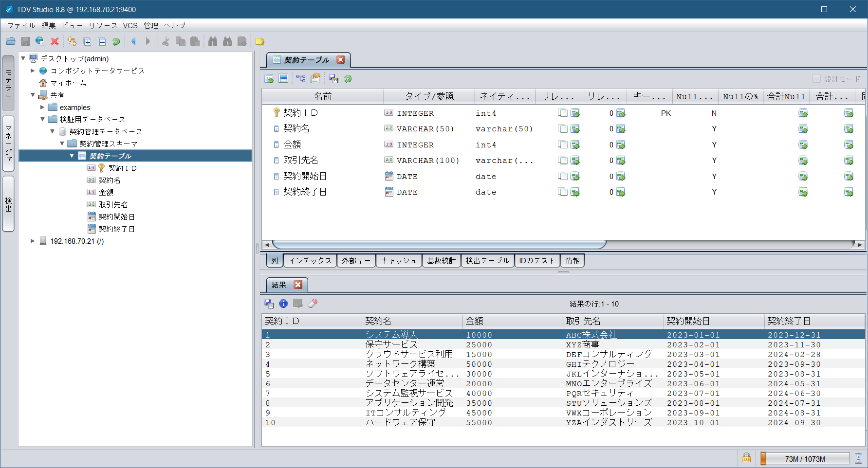Open the 編集 menu
This screenshot has height=468, width=868.
click(48, 26)
